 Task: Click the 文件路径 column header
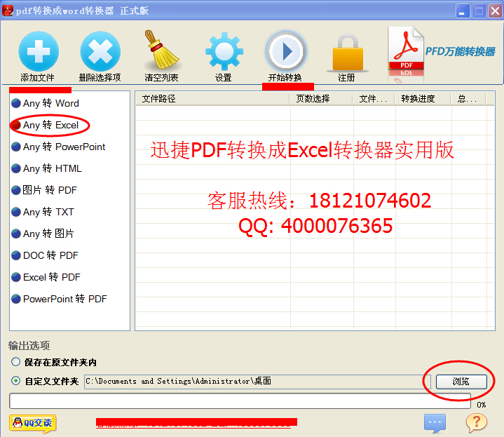tap(212, 99)
